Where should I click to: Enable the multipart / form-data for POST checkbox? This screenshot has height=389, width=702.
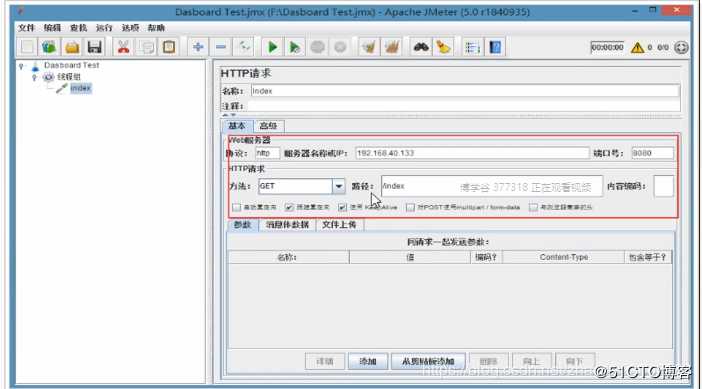pos(410,207)
